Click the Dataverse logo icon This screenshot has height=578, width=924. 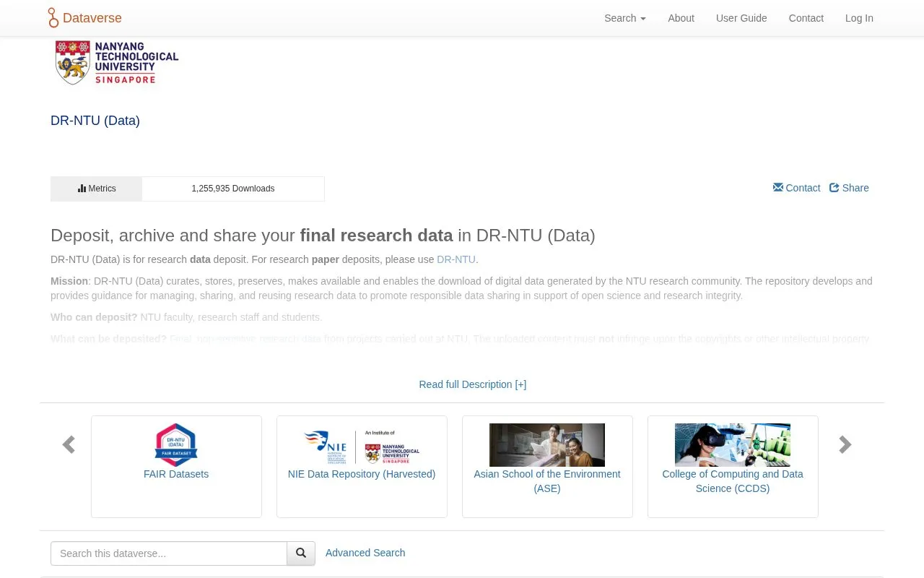(53, 18)
